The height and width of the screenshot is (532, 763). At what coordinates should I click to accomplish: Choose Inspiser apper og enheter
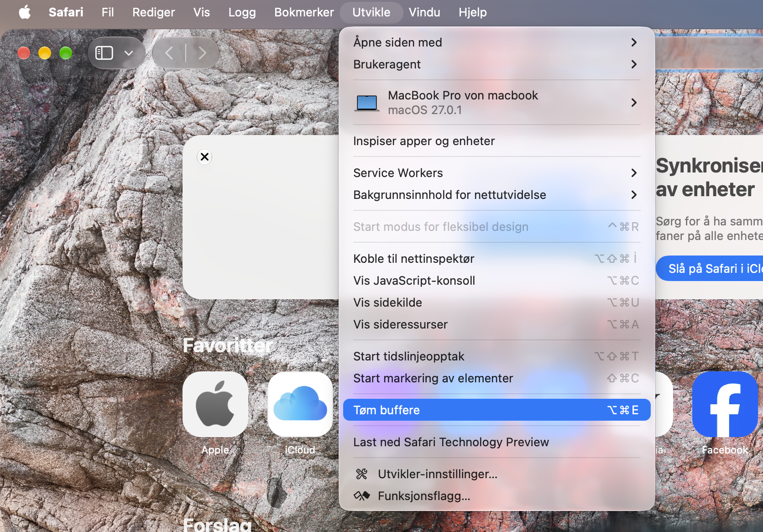497,141
